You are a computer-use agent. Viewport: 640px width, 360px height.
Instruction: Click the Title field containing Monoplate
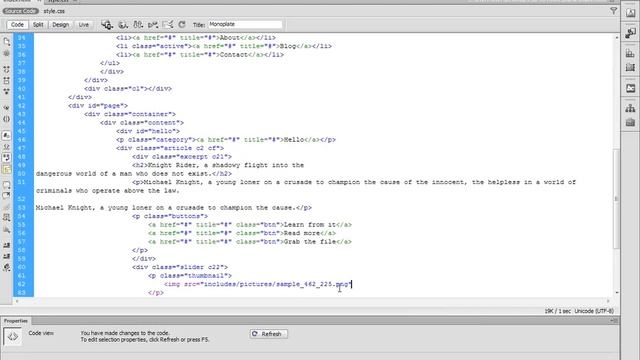[245, 24]
